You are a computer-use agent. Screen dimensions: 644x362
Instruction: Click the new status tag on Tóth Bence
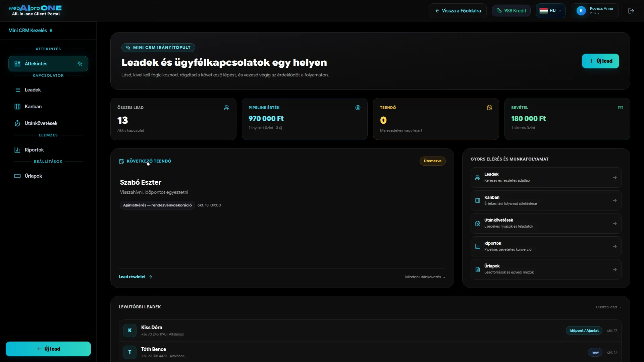point(595,352)
